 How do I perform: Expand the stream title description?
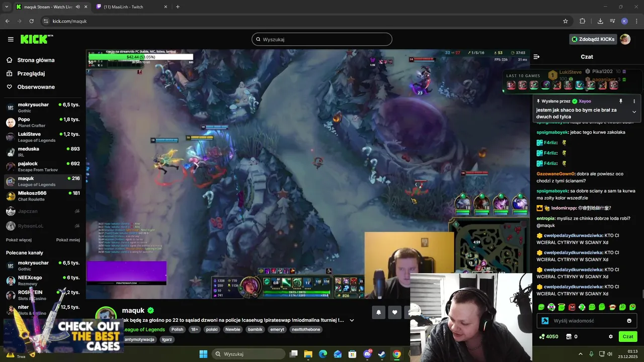352,320
